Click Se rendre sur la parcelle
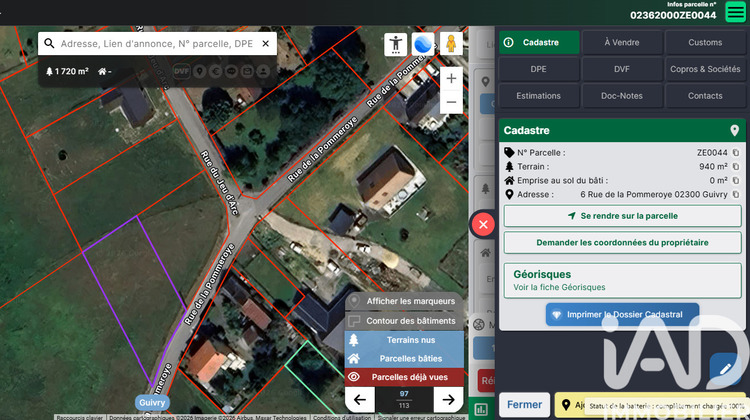The height and width of the screenshot is (420, 750). pos(622,216)
